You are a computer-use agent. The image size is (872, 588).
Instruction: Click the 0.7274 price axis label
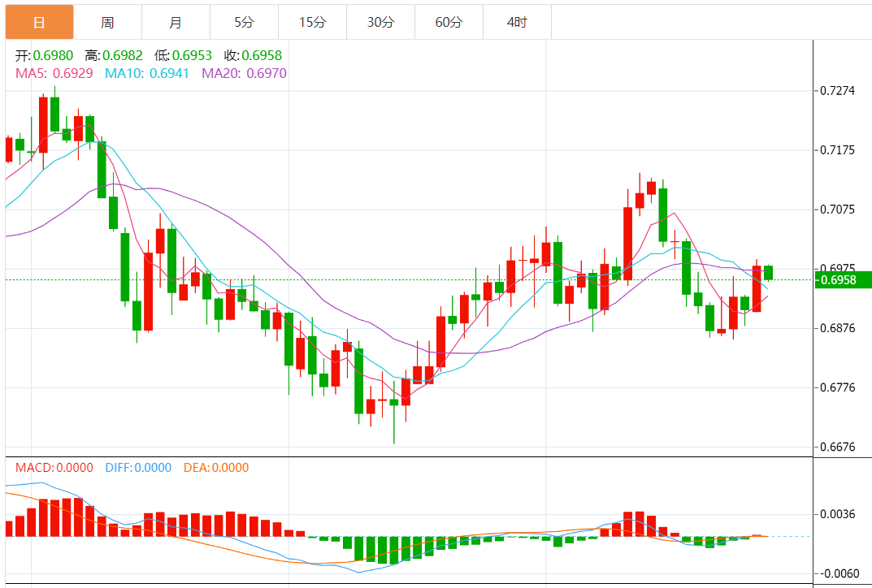pyautogui.click(x=838, y=91)
